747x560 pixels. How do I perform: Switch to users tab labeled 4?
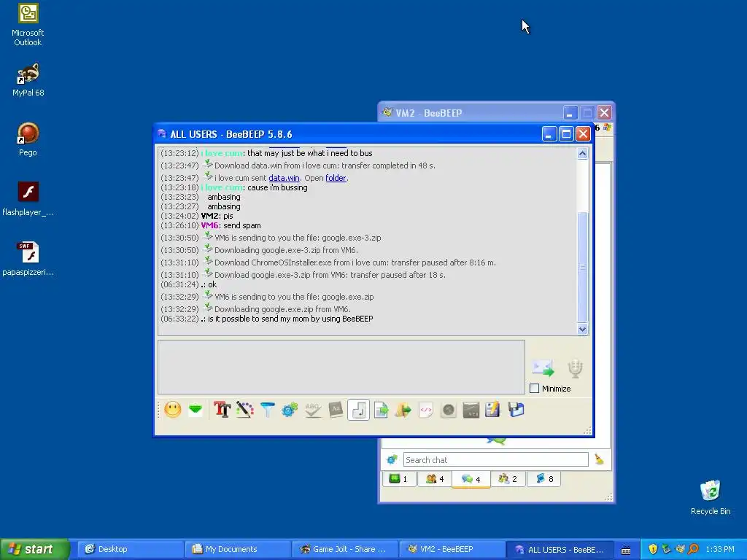[x=436, y=479]
